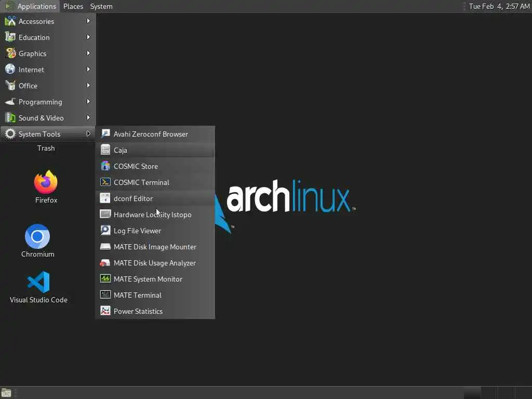
Task: Click the Visual Studio Code desktop icon
Action: click(38, 282)
